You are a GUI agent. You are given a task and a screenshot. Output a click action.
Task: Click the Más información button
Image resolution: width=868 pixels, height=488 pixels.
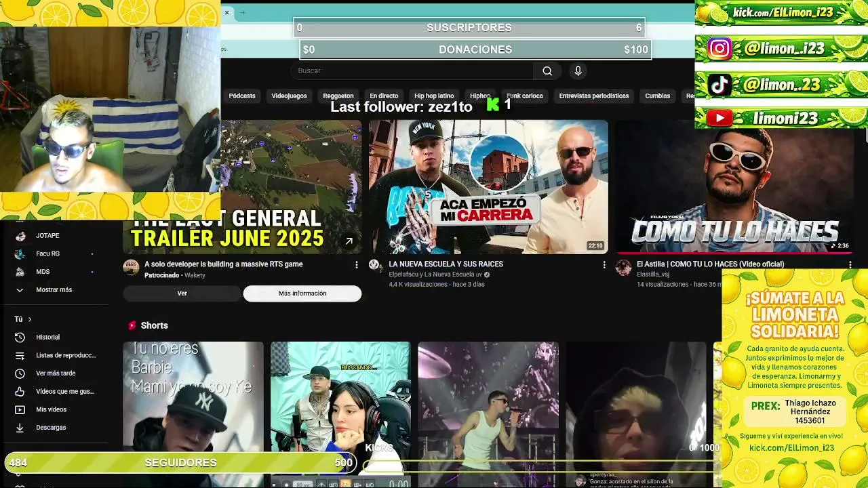(302, 293)
